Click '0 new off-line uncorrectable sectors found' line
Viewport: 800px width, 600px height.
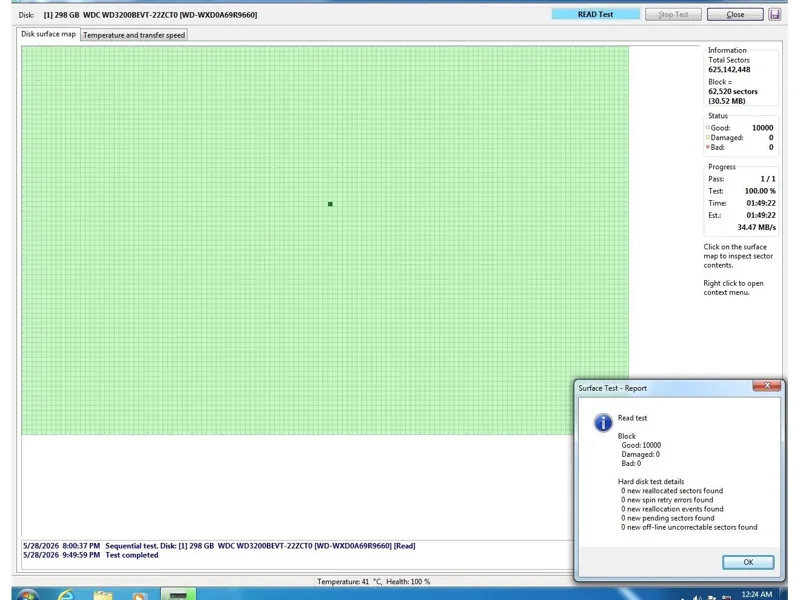(689, 527)
